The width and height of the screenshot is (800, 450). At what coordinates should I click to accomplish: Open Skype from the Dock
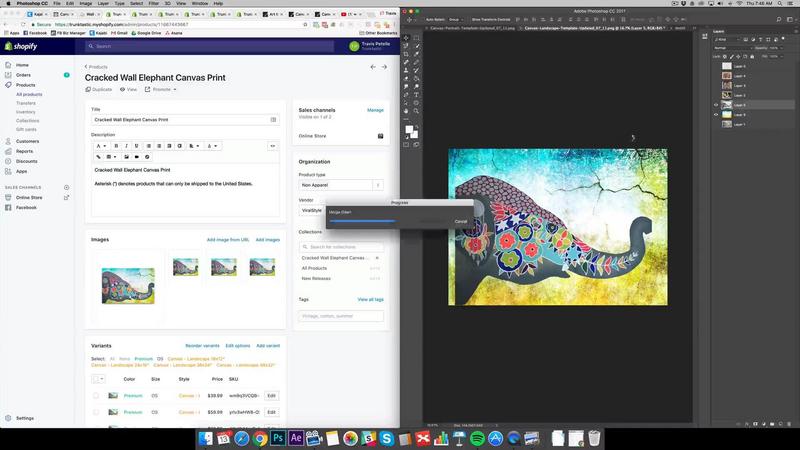387,438
